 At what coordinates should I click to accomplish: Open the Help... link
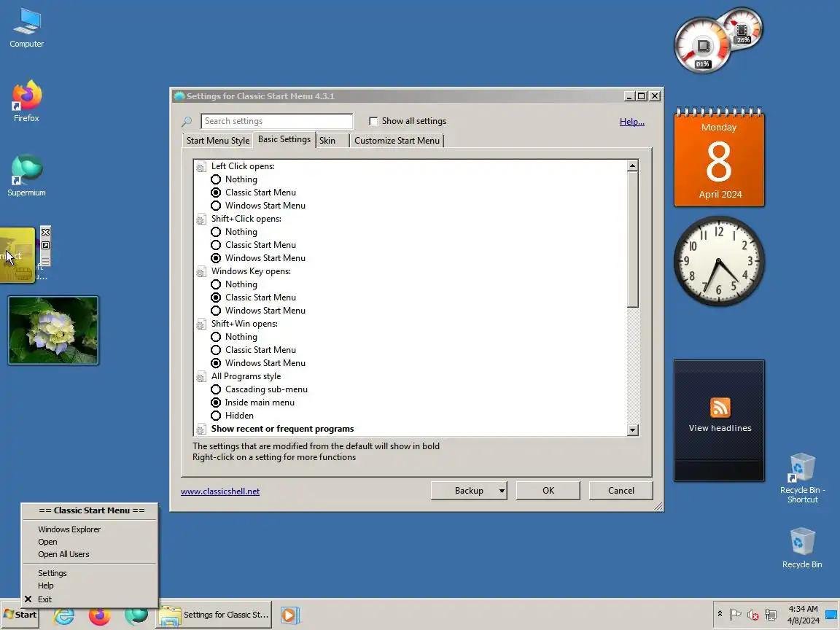pyautogui.click(x=632, y=122)
